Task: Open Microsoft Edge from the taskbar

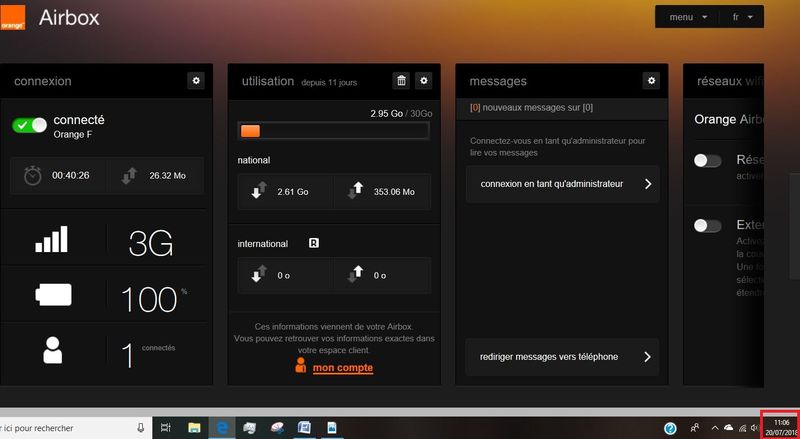Action: coord(221,428)
